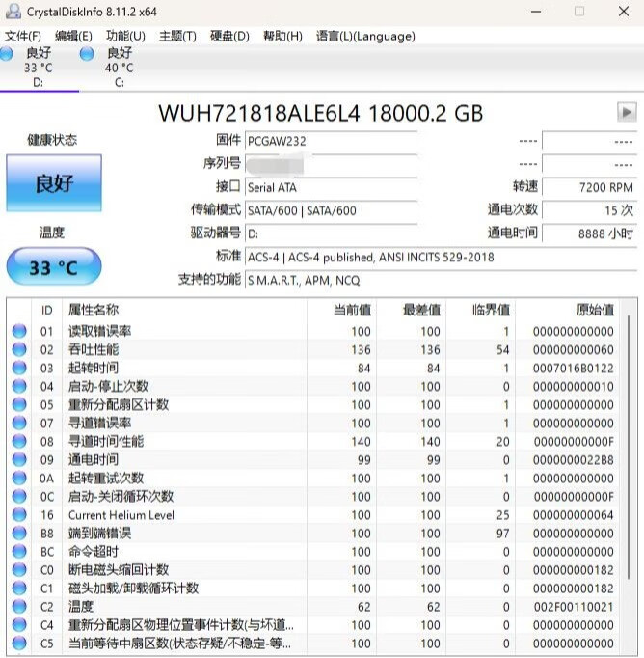The height and width of the screenshot is (658, 644).
Task: Click the status orb for B8 端到端错误
Action: (19, 533)
